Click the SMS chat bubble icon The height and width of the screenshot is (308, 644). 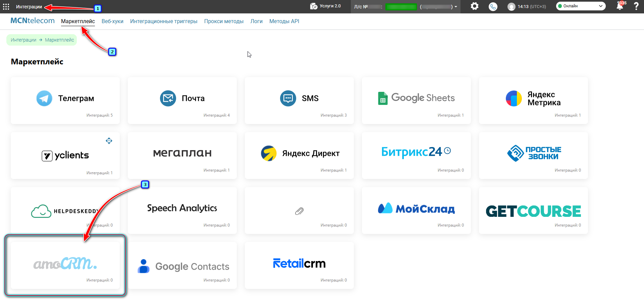(288, 99)
